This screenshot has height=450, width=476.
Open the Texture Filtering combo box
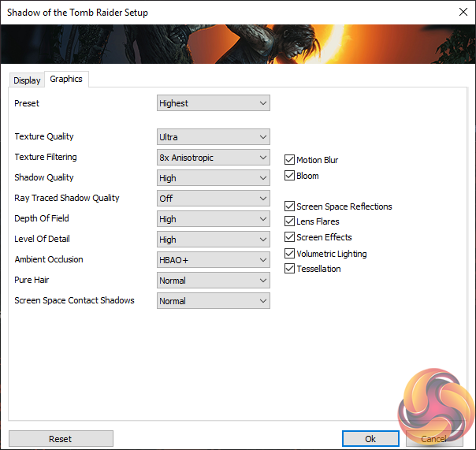point(213,158)
